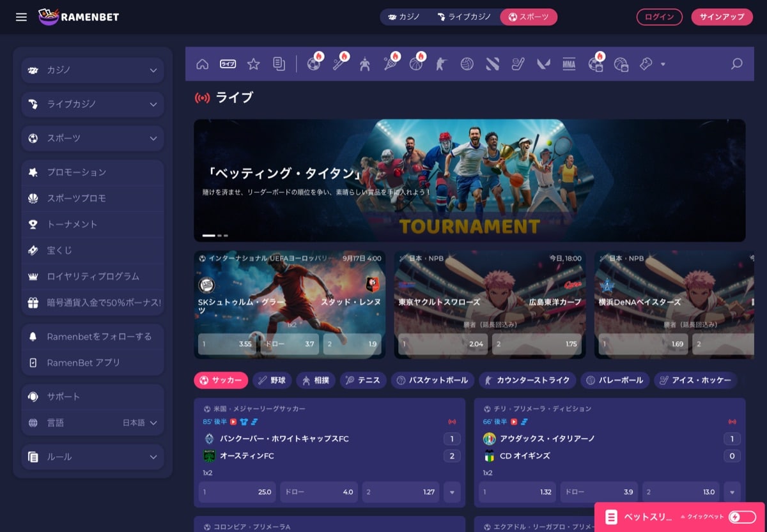
Task: Select the バスケットボール sport filter chip
Action: [x=433, y=380]
